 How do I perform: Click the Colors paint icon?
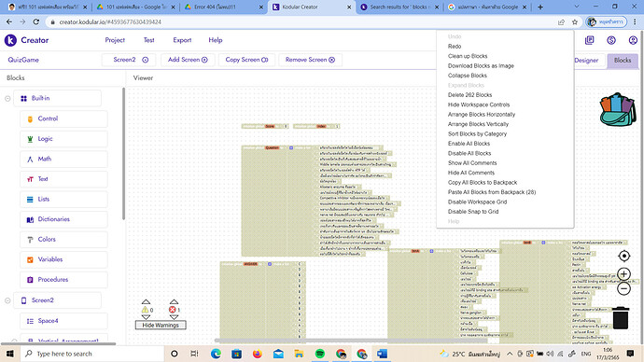[x=30, y=239]
